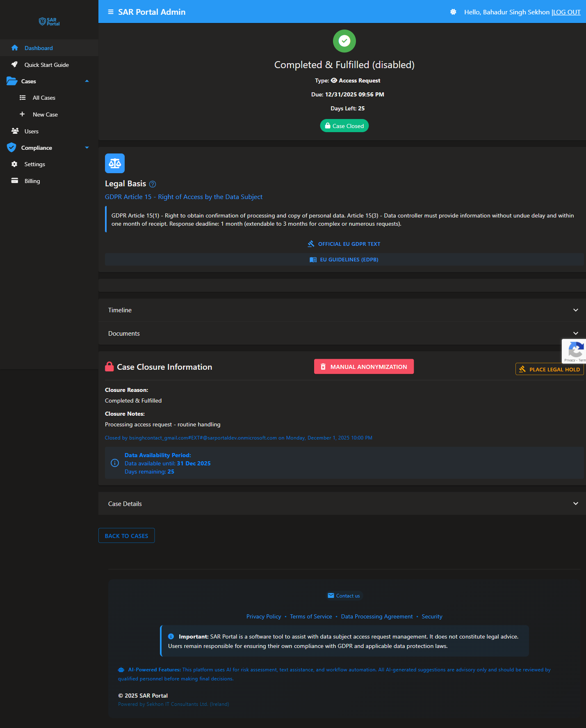Click the theme settings gear icon in header

[x=453, y=12]
